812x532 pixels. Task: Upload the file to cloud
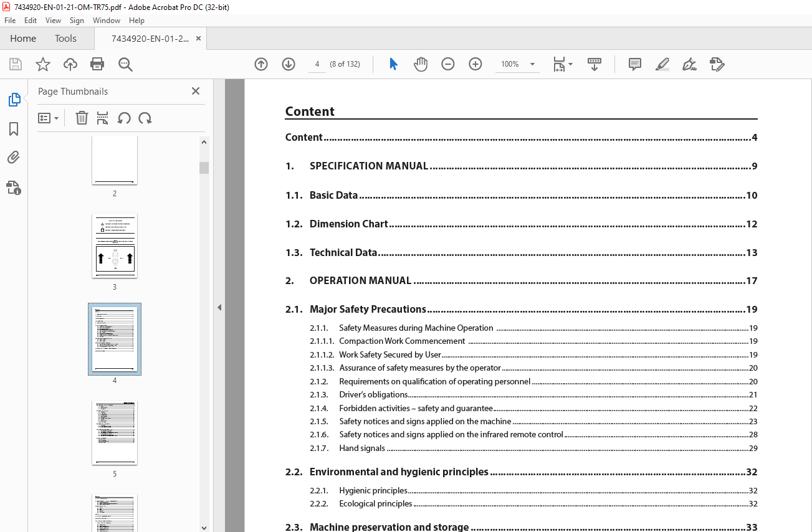coord(70,64)
